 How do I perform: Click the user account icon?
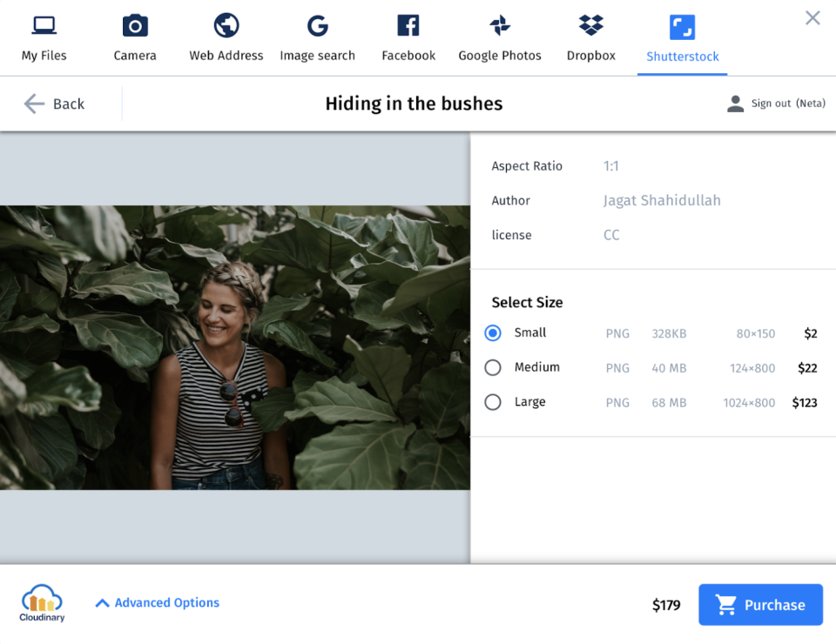734,103
